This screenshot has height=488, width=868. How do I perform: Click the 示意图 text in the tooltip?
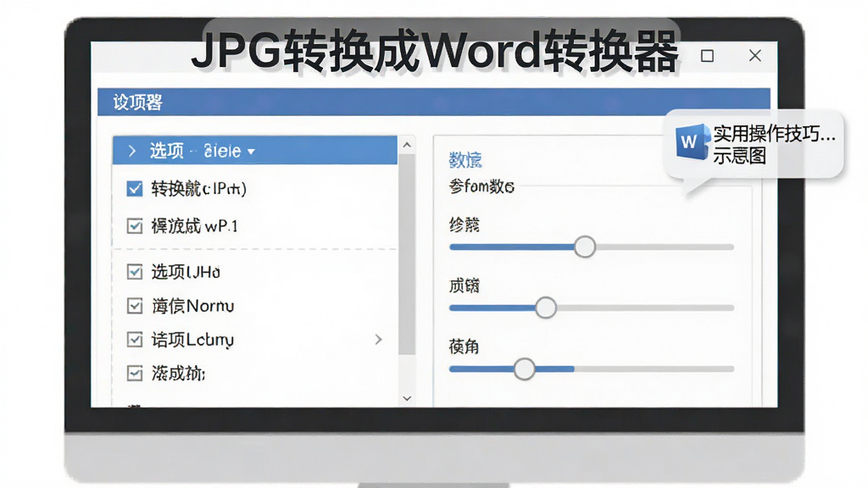point(739,156)
